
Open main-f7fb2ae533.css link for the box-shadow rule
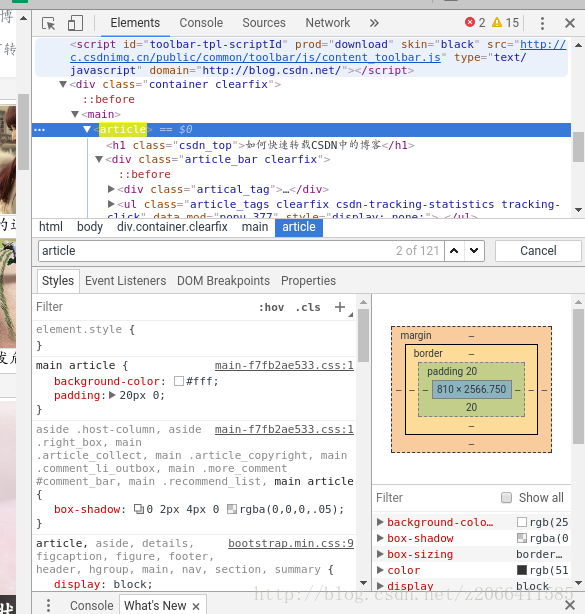click(x=284, y=430)
